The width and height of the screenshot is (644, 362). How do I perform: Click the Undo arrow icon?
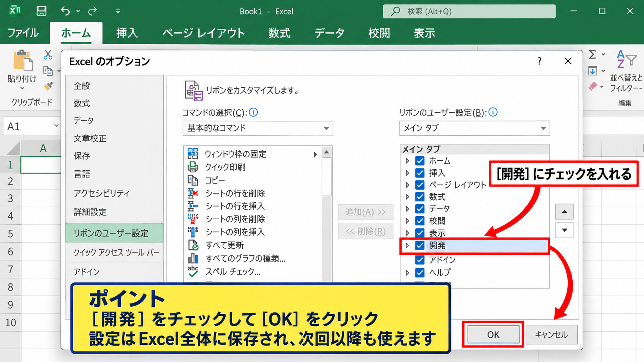click(65, 11)
